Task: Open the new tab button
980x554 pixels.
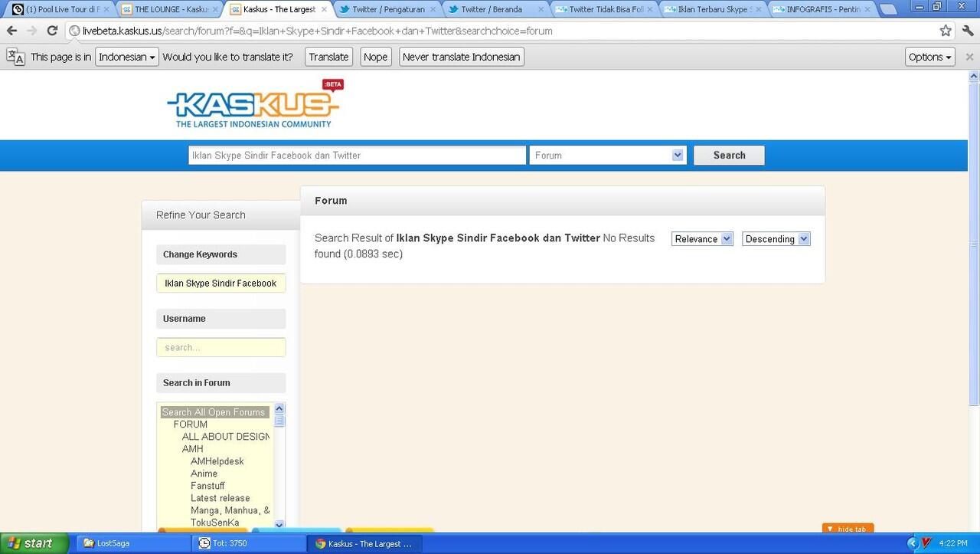Action: point(888,9)
